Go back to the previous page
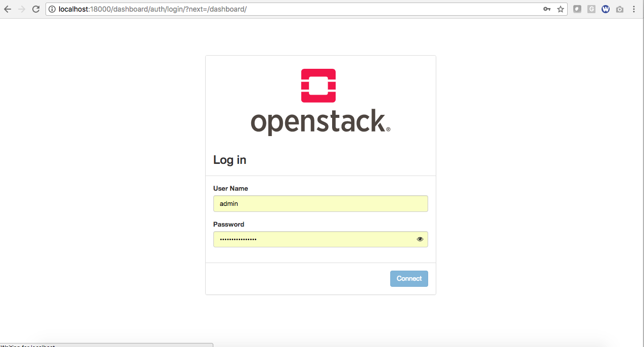This screenshot has height=347, width=644. pos(8,9)
